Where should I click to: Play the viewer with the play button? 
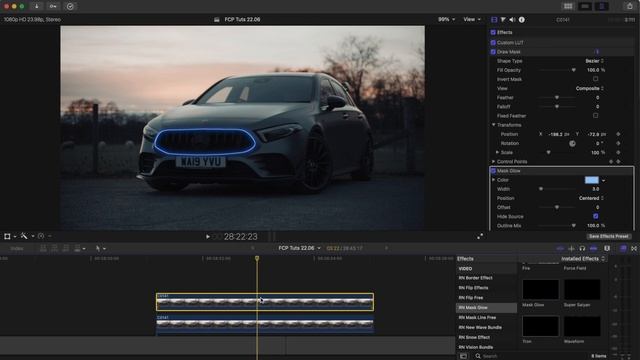(207, 236)
